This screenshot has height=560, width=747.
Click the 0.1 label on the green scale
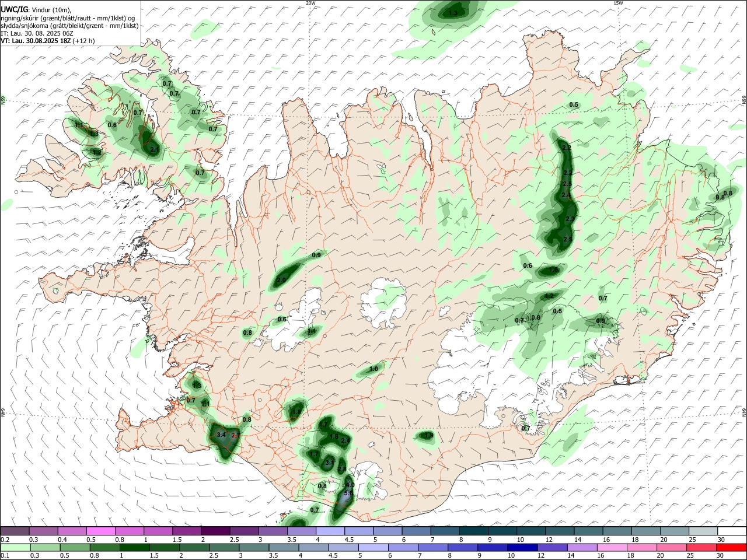click(5, 555)
